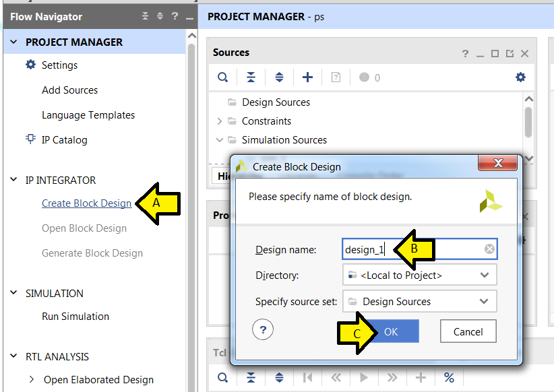554x392 pixels.
Task: Add sources with the plus icon
Action: tap(307, 77)
